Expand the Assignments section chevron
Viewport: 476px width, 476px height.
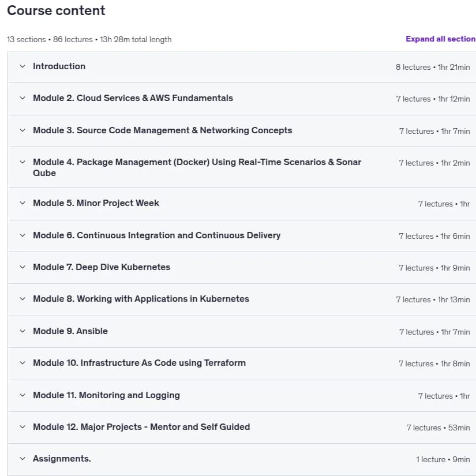(x=23, y=458)
